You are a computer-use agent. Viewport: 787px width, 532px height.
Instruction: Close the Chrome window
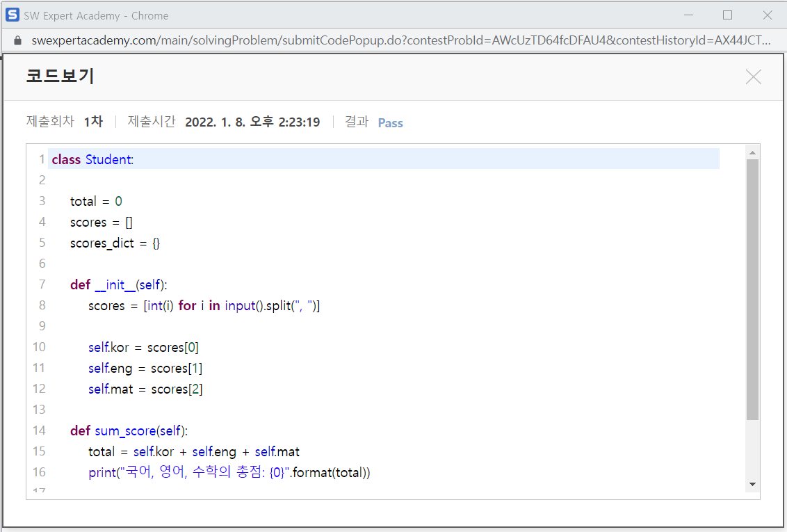pyautogui.click(x=767, y=15)
